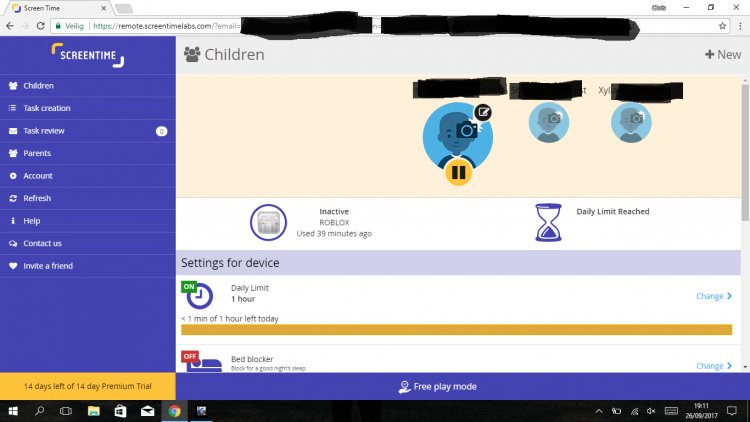Viewport: 750px width, 422px height.
Task: Click the 14 day Premium Trial banner
Action: [x=88, y=386]
